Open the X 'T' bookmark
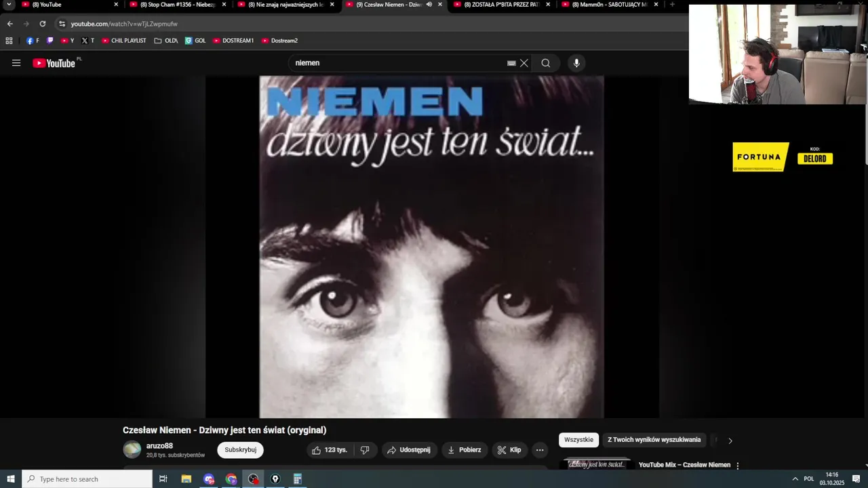 (x=87, y=41)
